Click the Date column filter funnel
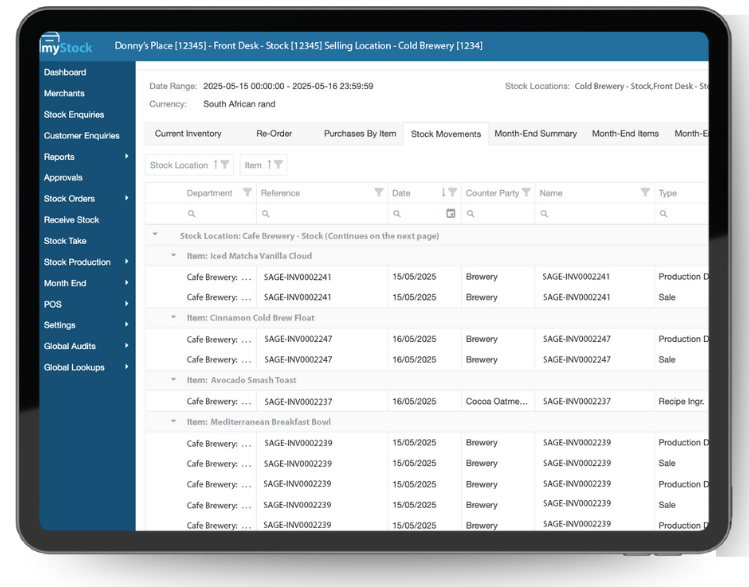 453,193
